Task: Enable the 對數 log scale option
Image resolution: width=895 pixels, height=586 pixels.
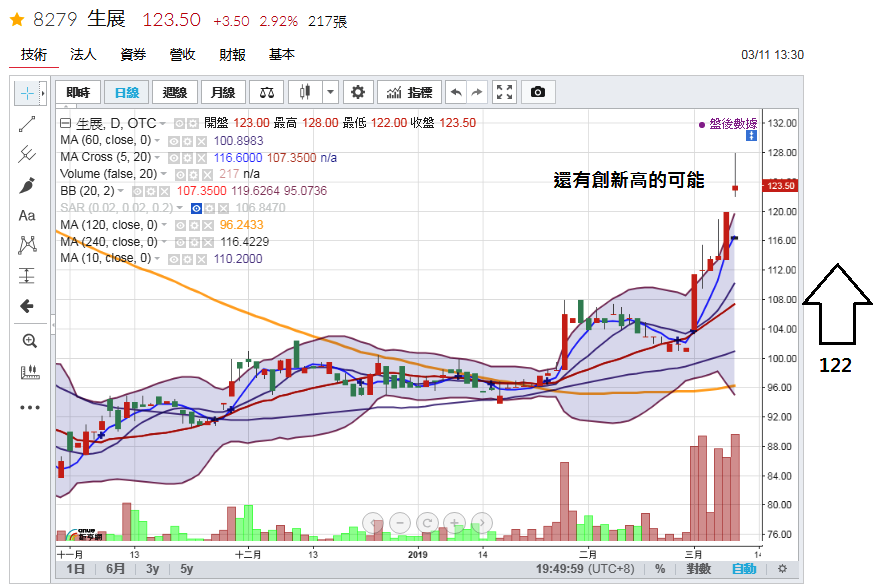Action: (699, 569)
